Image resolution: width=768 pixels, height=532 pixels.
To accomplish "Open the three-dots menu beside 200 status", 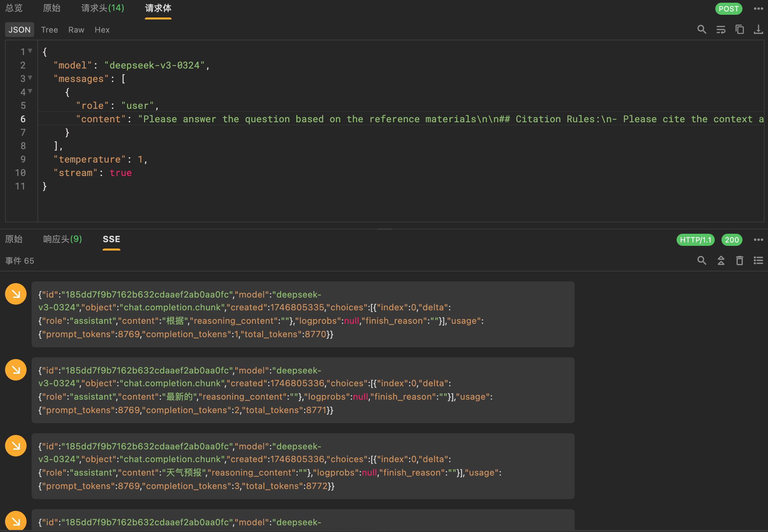I will [758, 240].
